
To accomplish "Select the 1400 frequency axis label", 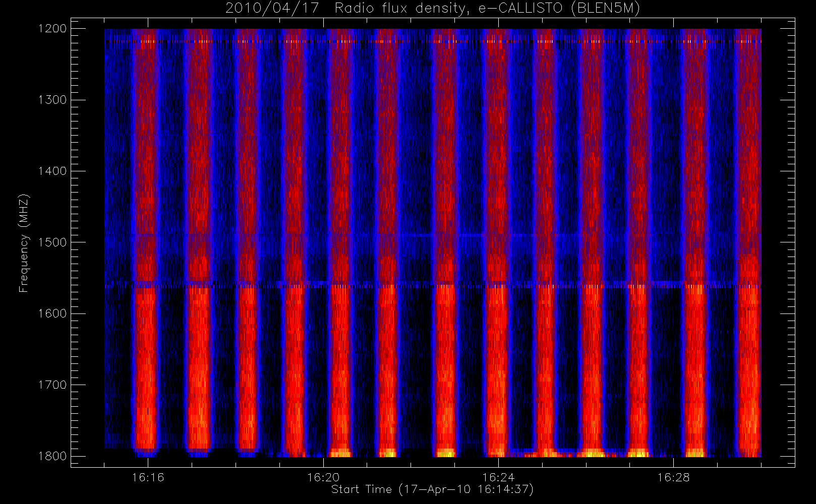I will [52, 171].
